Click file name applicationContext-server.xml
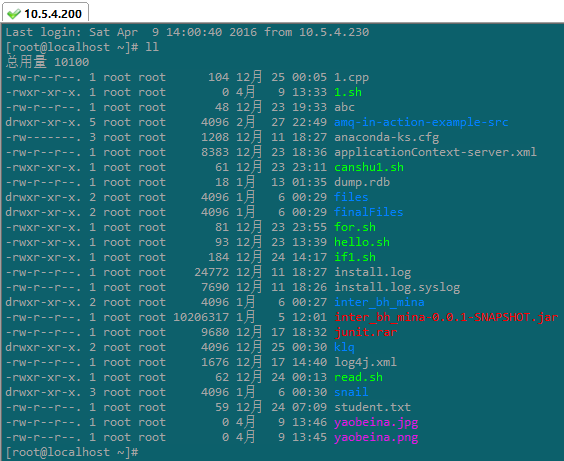The width and height of the screenshot is (564, 461). (x=435, y=152)
